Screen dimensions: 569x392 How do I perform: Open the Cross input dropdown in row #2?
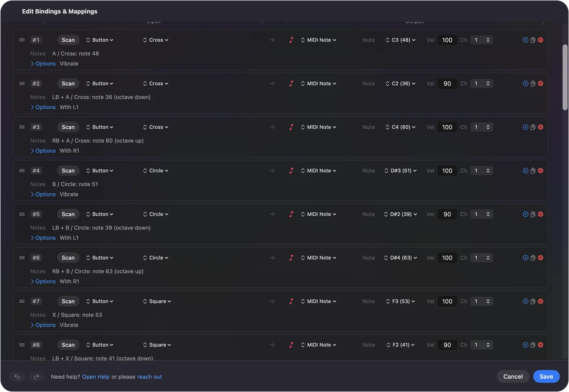click(x=156, y=84)
